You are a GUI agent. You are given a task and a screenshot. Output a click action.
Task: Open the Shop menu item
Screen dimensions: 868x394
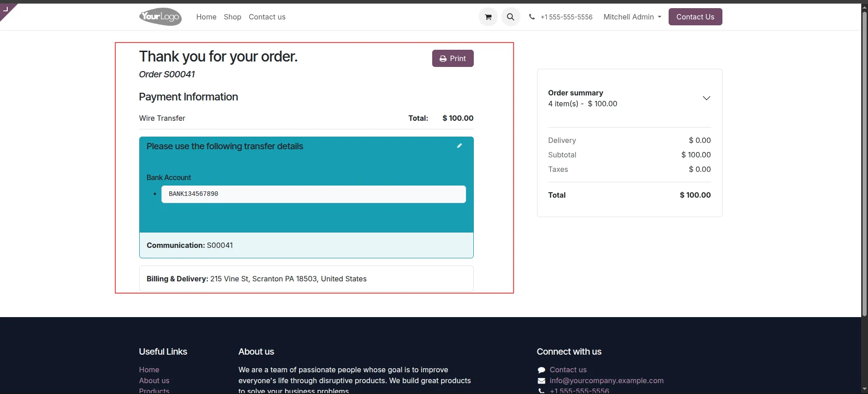pos(232,17)
